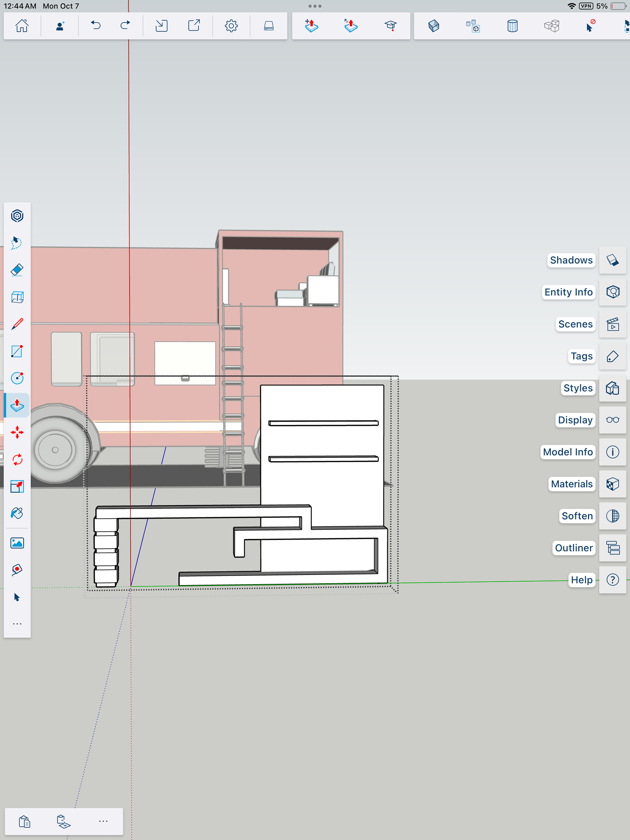Select the Eraser tool
The height and width of the screenshot is (840, 630).
coord(17,270)
